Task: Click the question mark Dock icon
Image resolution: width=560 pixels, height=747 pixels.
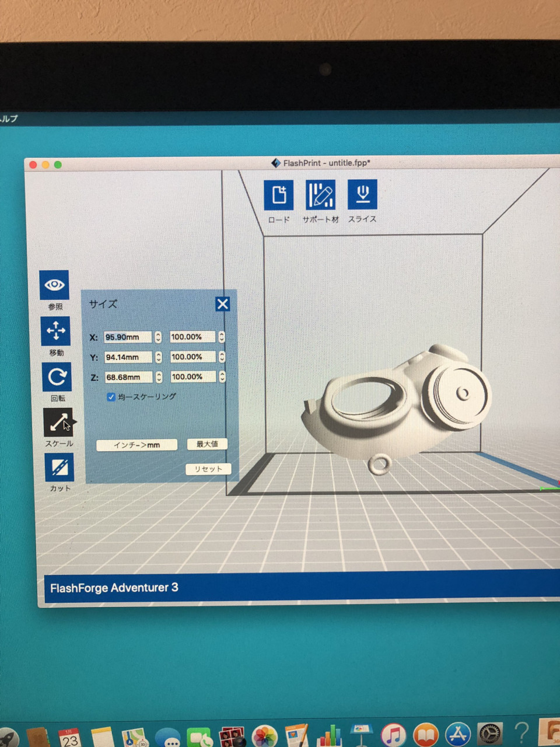Action: [522, 734]
